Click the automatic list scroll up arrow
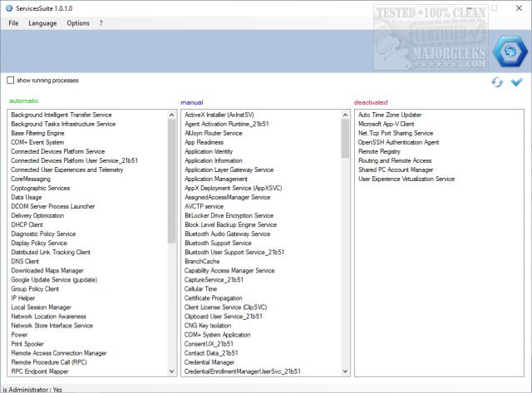This screenshot has width=532, height=393. pos(172,115)
